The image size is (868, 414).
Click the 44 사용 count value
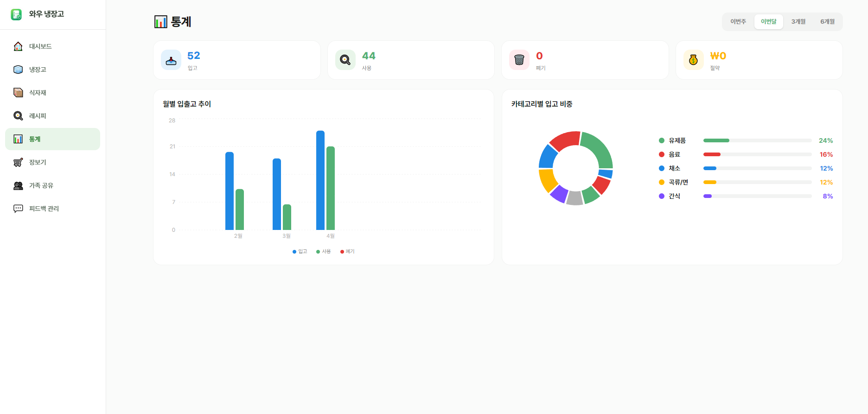(x=369, y=56)
